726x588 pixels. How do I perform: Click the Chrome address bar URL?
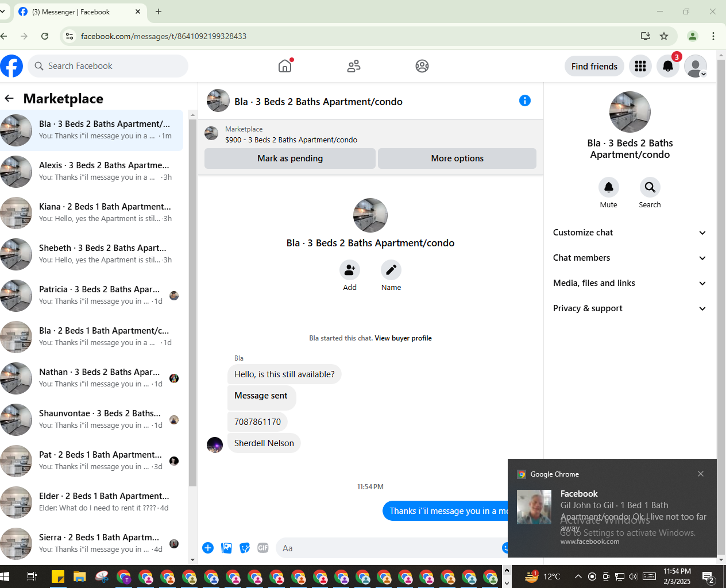164,36
